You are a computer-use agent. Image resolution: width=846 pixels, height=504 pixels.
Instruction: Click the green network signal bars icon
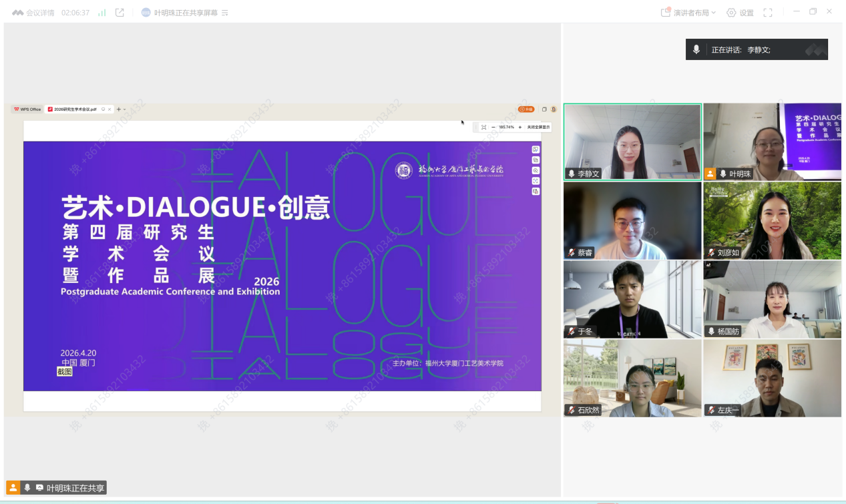tap(101, 13)
